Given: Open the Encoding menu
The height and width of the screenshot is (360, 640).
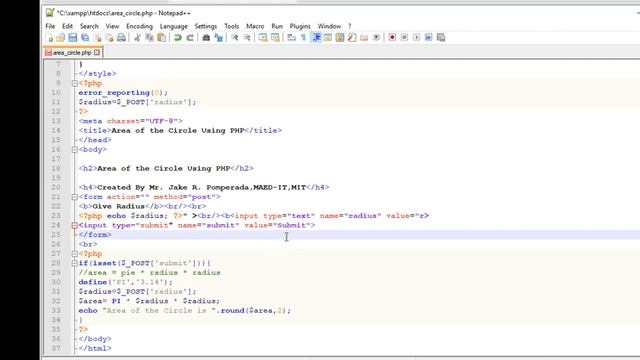Looking at the screenshot, I should tap(139, 26).
